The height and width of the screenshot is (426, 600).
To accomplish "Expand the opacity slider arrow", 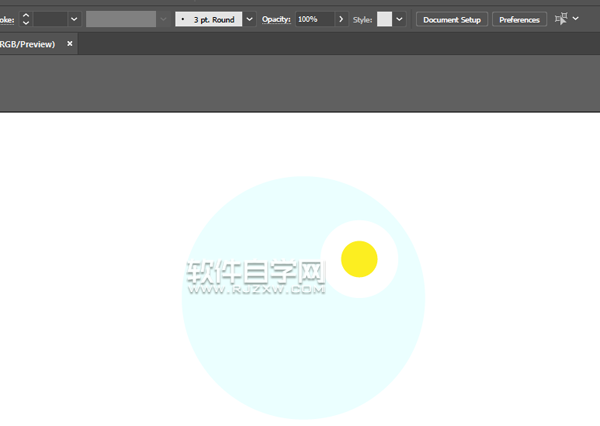I will (341, 19).
